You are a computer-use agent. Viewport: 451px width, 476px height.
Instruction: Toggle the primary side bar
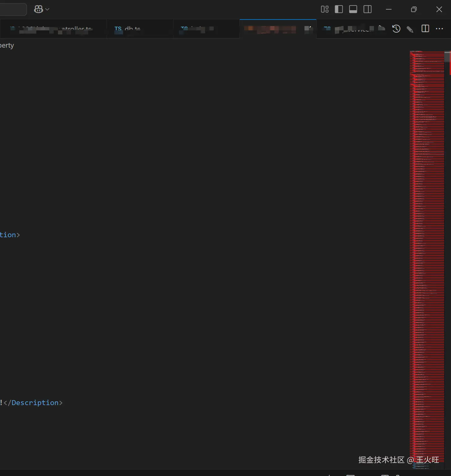pos(339,9)
